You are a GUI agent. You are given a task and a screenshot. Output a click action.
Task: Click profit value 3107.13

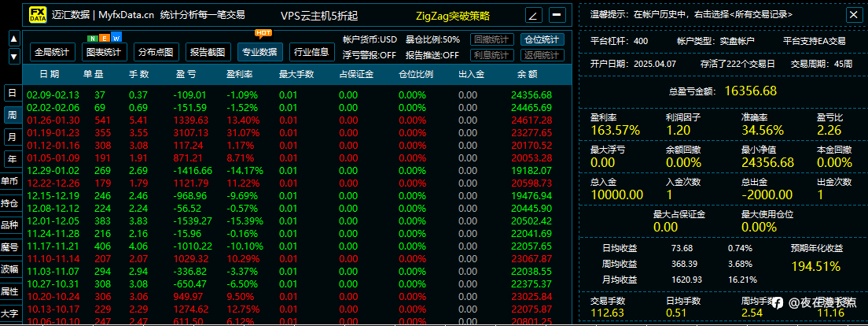pos(191,133)
